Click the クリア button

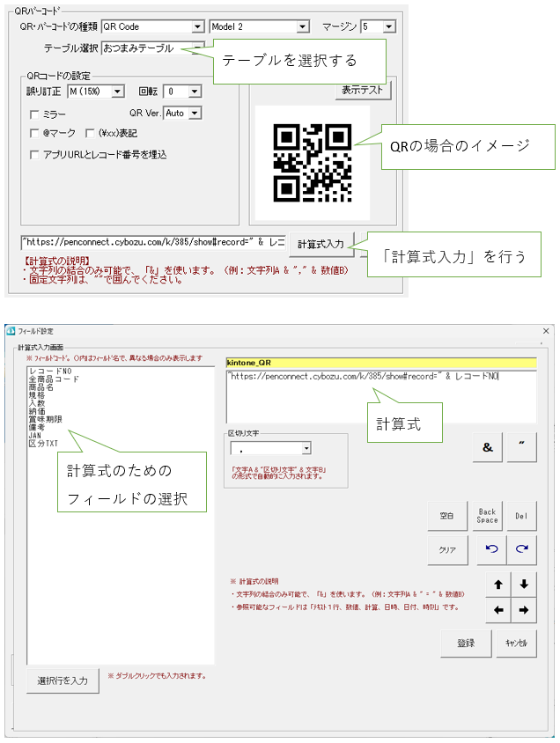pos(446,549)
